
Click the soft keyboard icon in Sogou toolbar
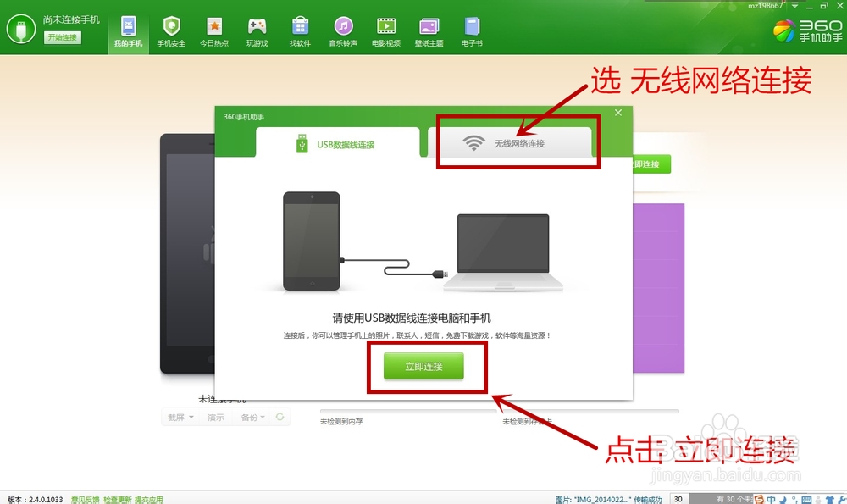point(806,500)
